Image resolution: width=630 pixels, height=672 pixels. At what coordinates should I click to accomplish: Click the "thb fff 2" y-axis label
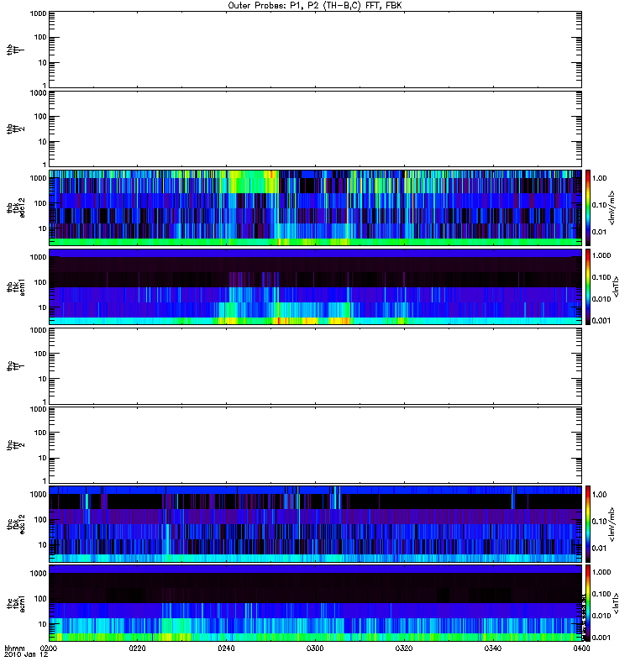pos(15,129)
